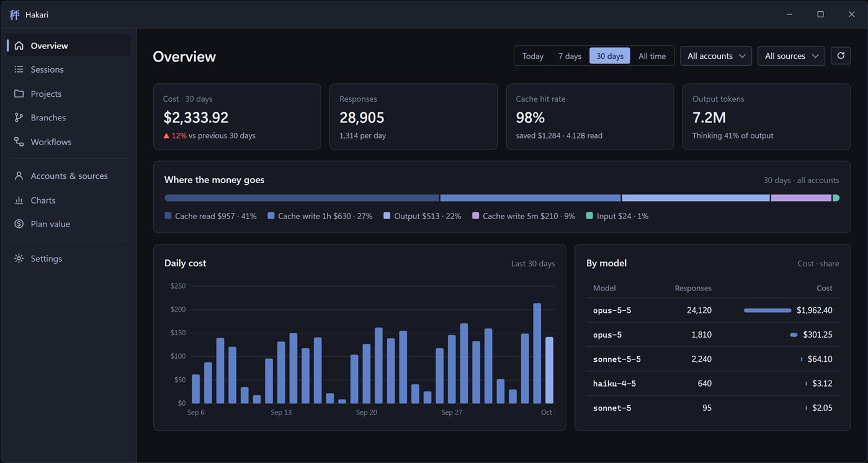Open Settings via the gear icon
This screenshot has height=463, width=868.
coord(19,258)
